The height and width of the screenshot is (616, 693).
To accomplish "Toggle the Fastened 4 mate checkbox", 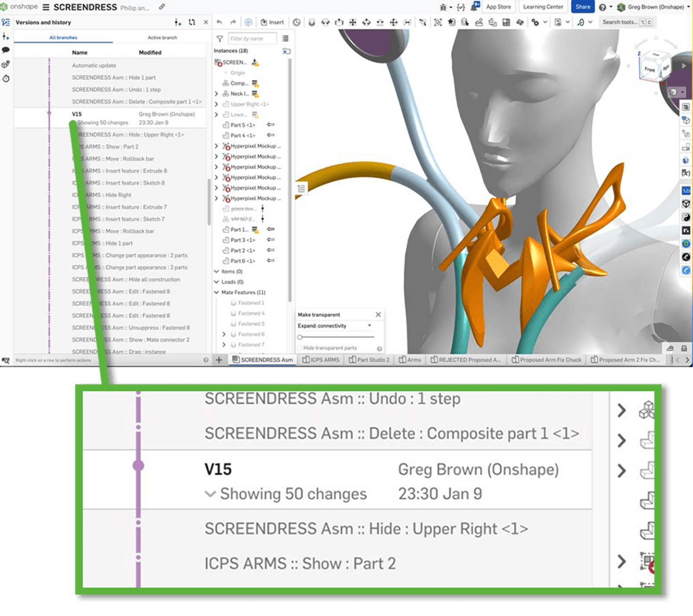I will (234, 313).
